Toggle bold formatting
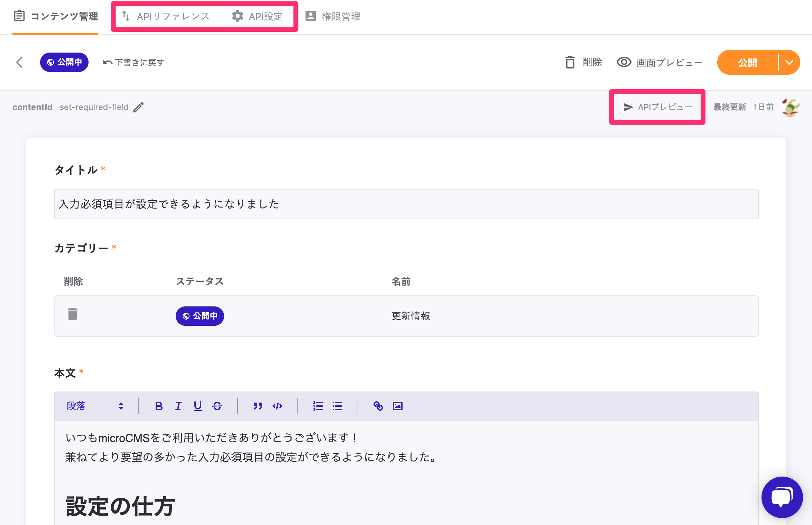This screenshot has height=525, width=812. tap(159, 406)
